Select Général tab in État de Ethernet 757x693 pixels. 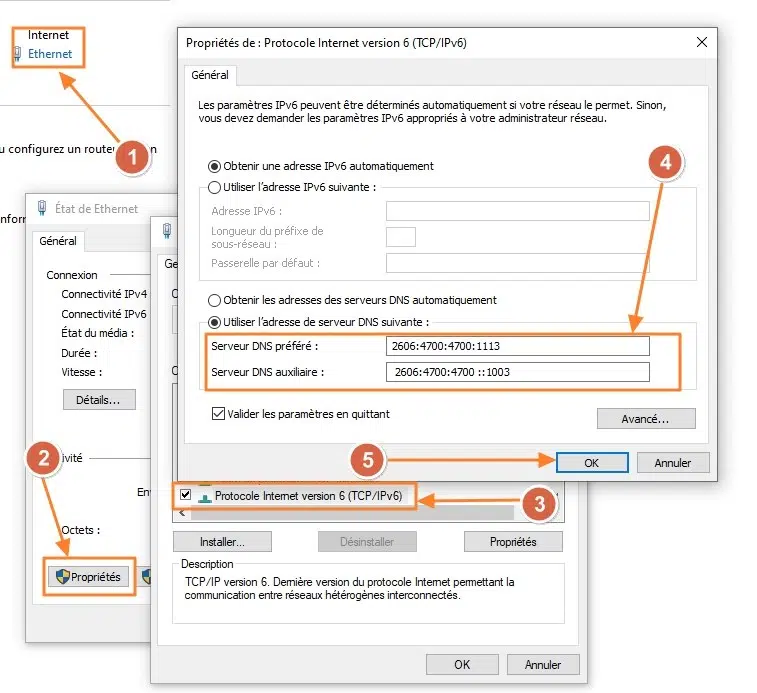(58, 241)
